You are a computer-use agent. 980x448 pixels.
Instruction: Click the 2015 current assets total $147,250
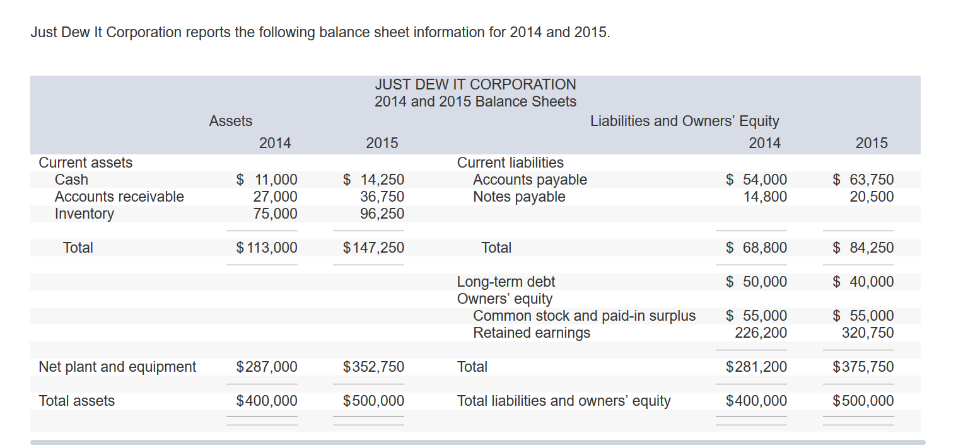pyautogui.click(x=373, y=248)
